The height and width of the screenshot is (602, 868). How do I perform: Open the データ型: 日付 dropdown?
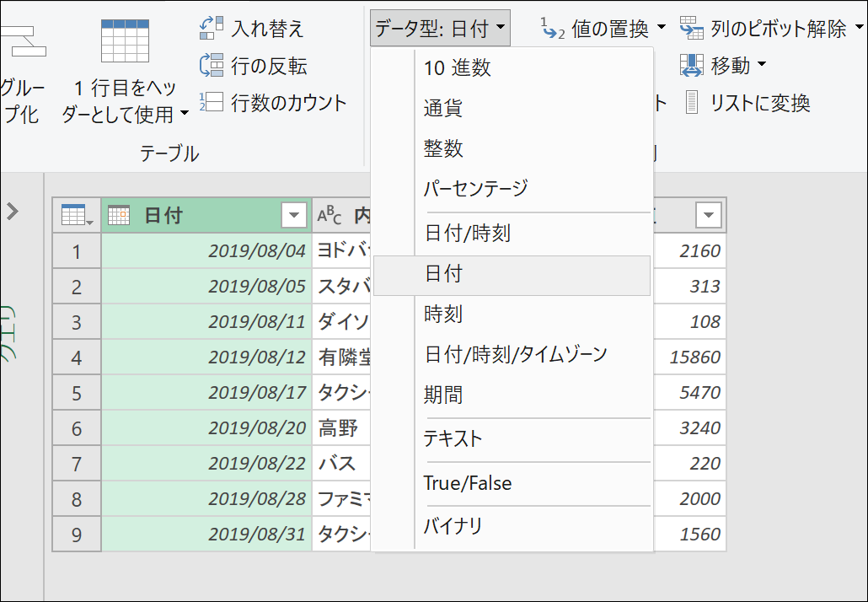(x=440, y=28)
